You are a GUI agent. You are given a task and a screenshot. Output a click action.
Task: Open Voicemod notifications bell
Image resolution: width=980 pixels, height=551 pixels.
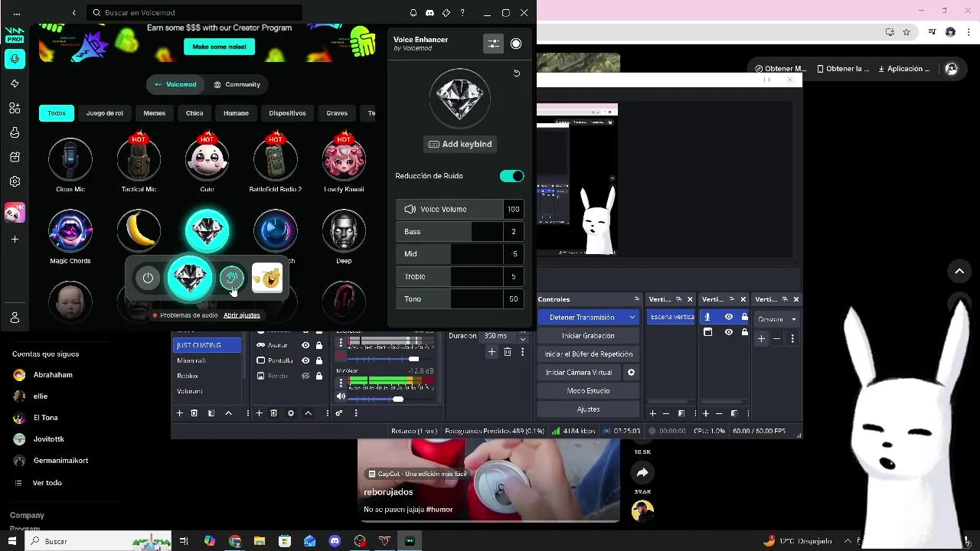[x=413, y=13]
